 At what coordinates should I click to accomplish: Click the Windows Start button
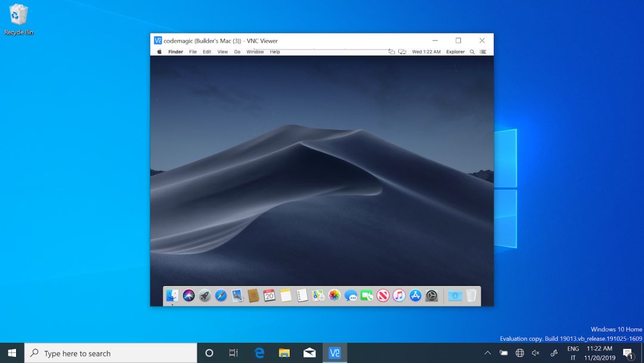click(x=12, y=353)
